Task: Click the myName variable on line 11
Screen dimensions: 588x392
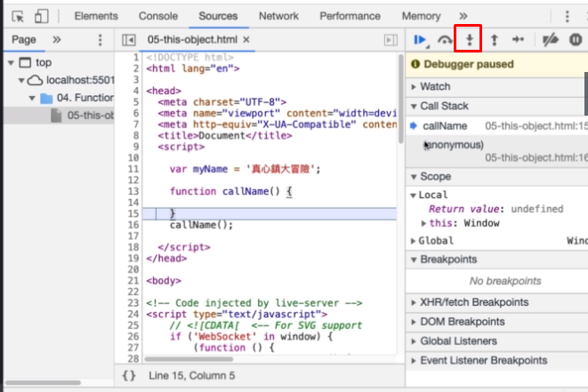Action: (210, 169)
